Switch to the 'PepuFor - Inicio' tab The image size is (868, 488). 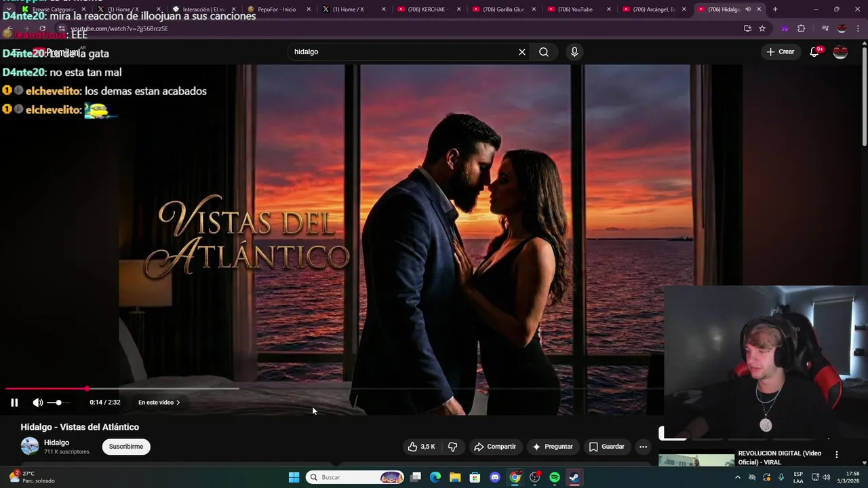pyautogui.click(x=277, y=9)
